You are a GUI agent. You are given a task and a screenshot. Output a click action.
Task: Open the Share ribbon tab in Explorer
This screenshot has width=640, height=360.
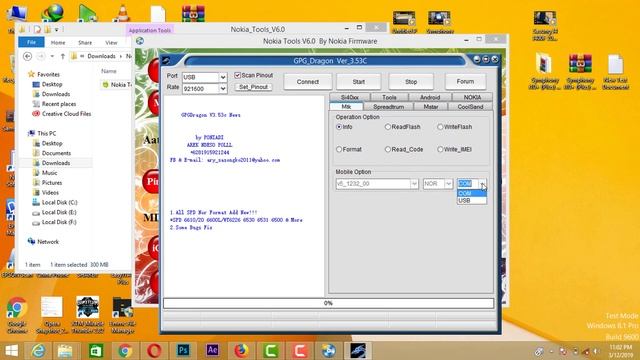[85, 42]
